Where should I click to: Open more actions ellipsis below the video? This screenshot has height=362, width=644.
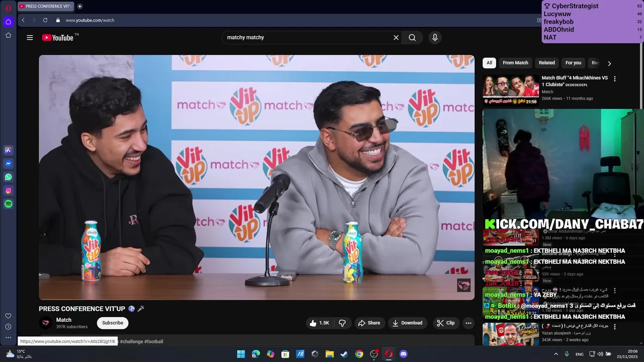[468, 323]
